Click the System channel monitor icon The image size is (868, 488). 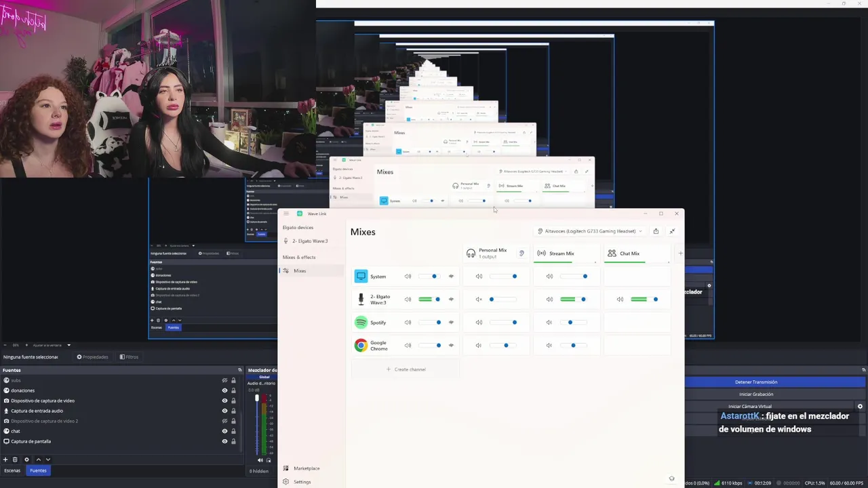tap(361, 276)
